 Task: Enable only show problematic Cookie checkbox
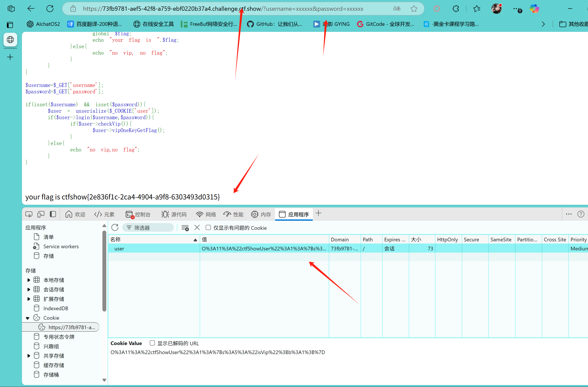click(208, 227)
